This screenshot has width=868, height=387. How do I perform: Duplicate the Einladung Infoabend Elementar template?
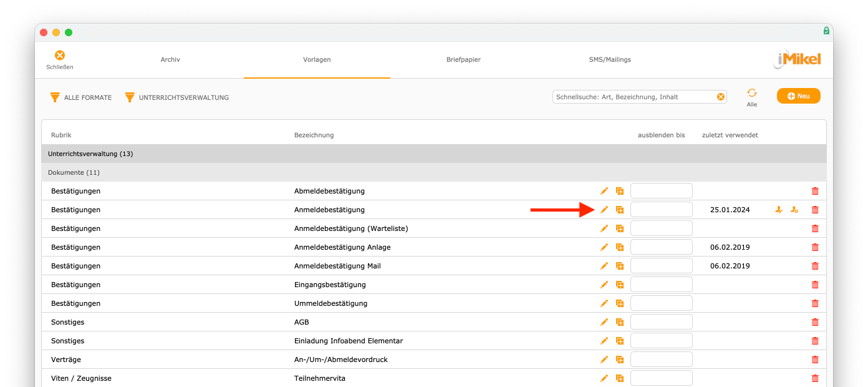point(620,341)
